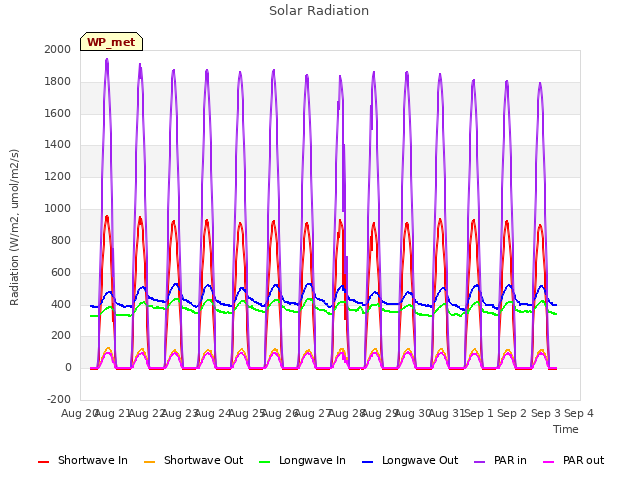Click the Solar Radiation chart title
Viewport: 640px width, 480px height.
(x=319, y=11)
